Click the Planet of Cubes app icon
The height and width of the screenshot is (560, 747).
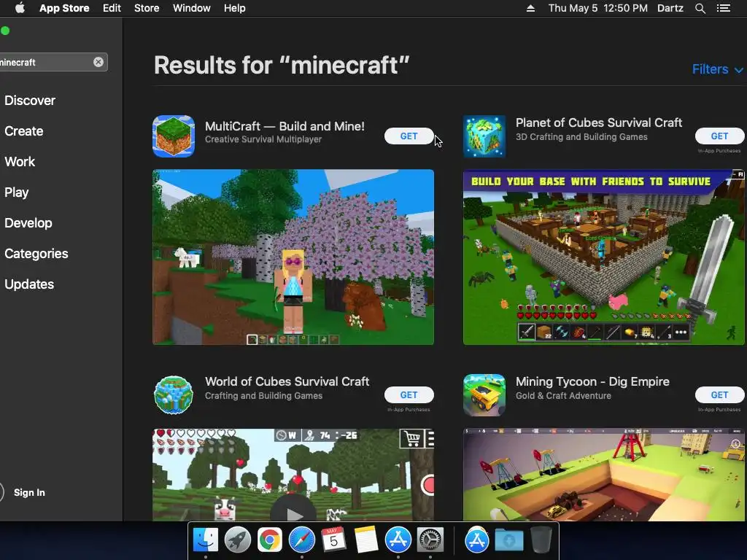pyautogui.click(x=484, y=136)
